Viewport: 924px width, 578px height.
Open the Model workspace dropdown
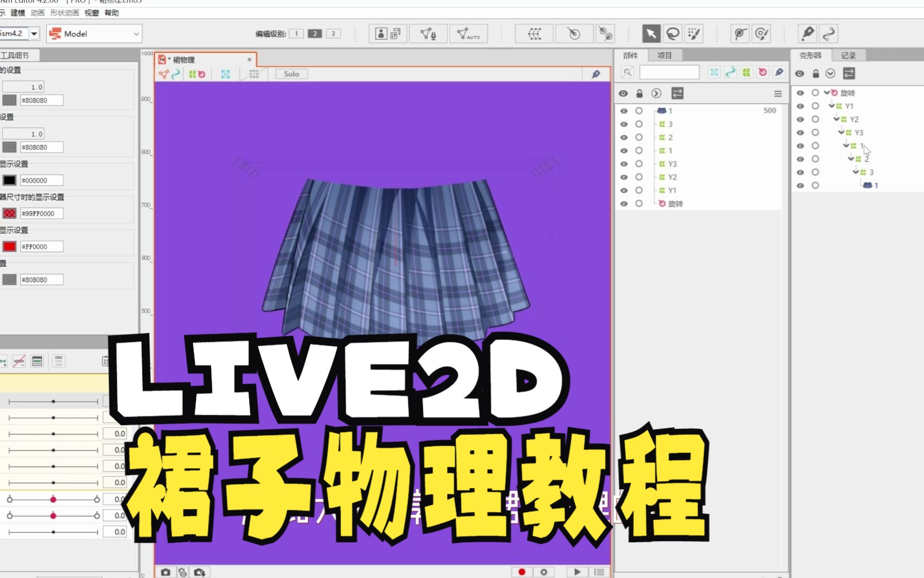(94, 34)
